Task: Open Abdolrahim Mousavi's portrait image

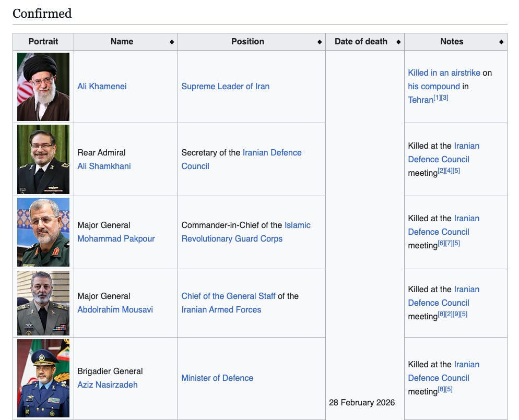Action: coord(43,303)
